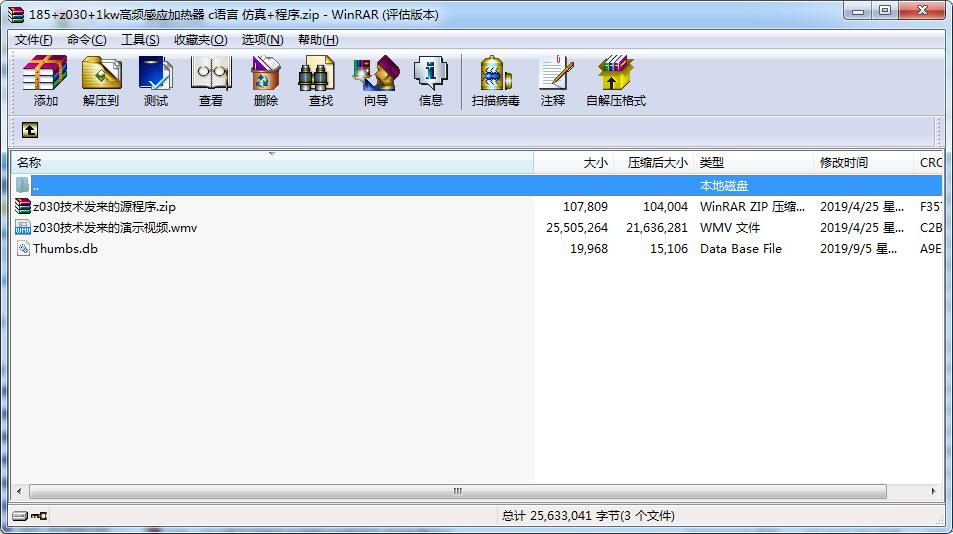Open the 工具(S) menu
This screenshot has width=953, height=534.
(140, 39)
